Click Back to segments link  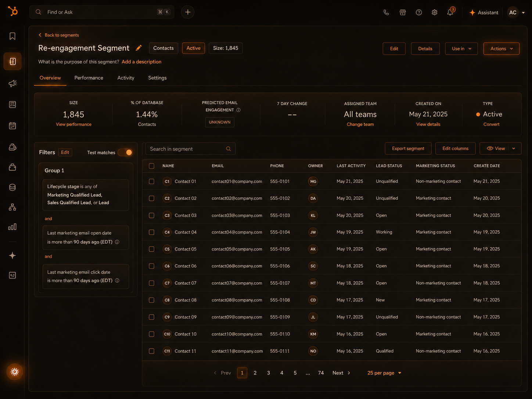click(x=58, y=35)
